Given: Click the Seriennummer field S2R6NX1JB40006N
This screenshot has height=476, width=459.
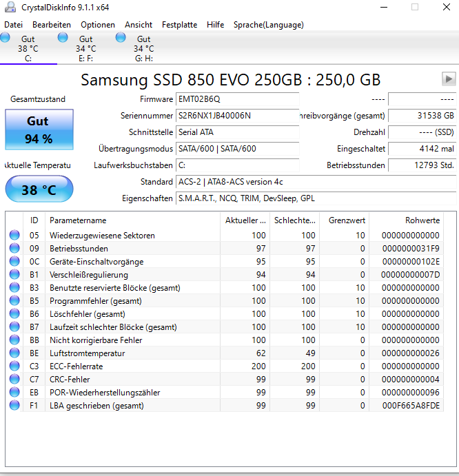Looking at the screenshot, I should [238, 116].
